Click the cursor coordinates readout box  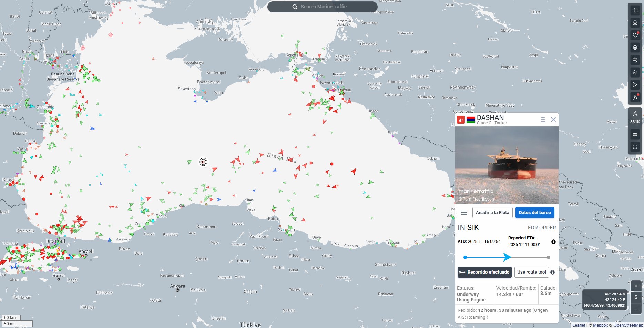(605, 300)
